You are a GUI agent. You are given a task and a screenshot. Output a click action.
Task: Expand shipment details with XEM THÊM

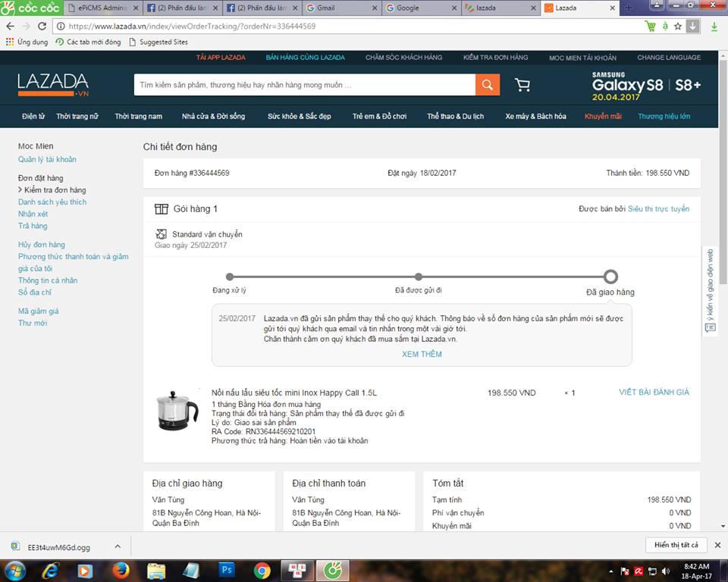[x=422, y=354]
